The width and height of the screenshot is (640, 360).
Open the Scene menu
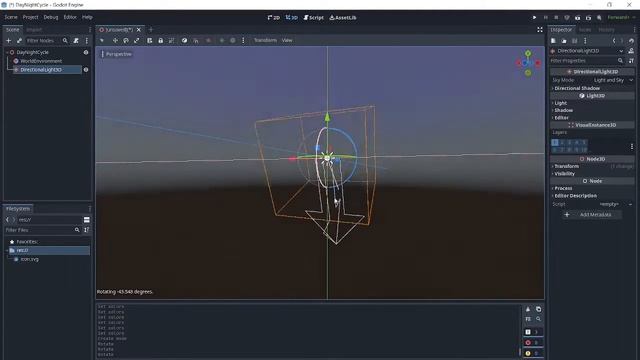click(x=11, y=17)
